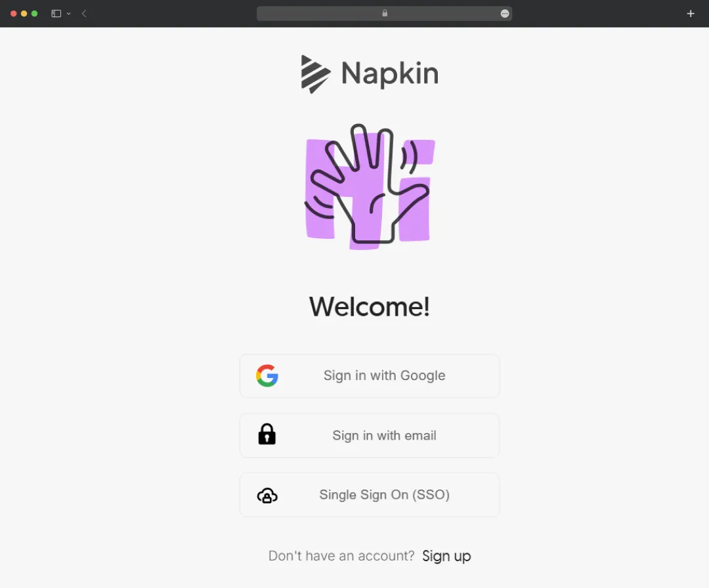Click the address bar lock icon
709x588 pixels.
(385, 13)
